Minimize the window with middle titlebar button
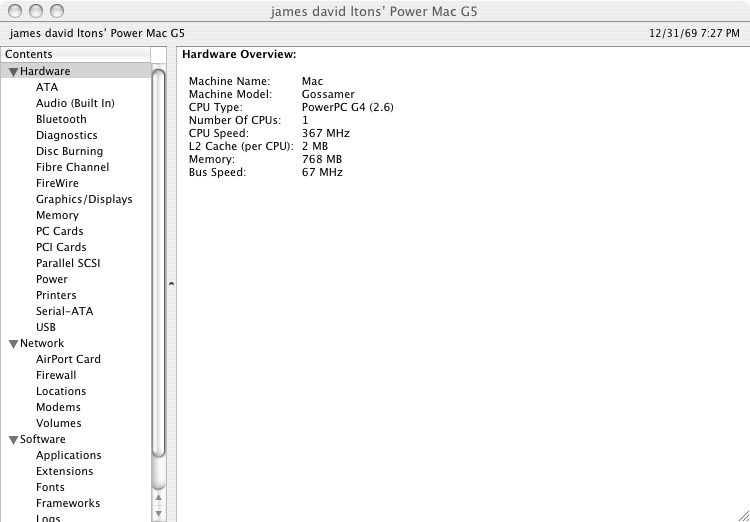 click(36, 11)
